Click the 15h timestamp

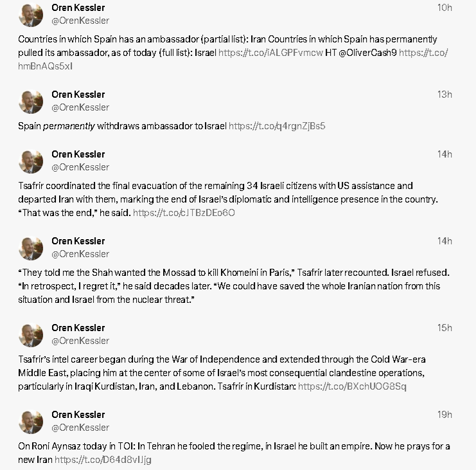[445, 328]
